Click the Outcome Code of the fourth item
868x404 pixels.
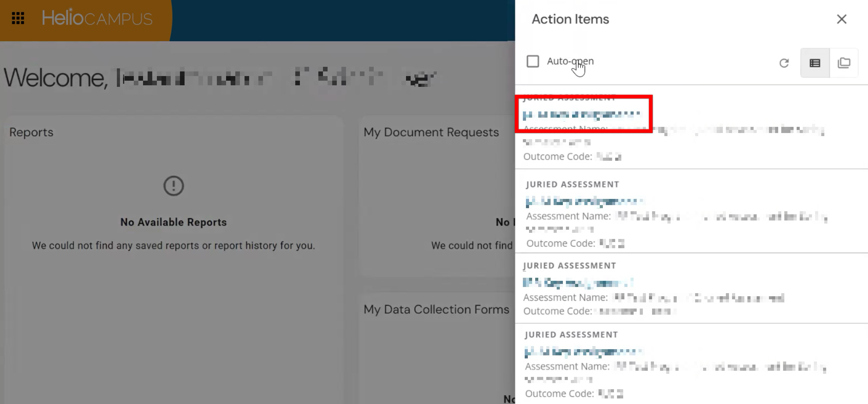[x=574, y=394]
